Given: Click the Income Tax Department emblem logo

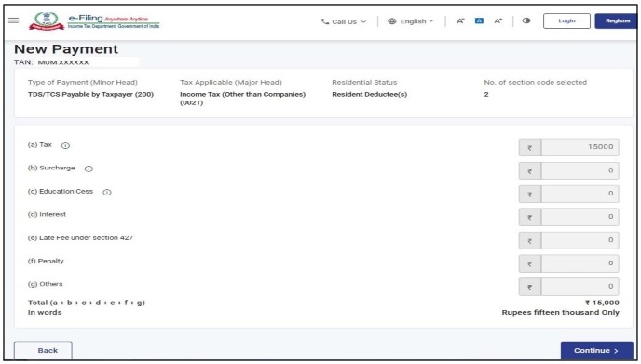Looking at the screenshot, I should (47, 20).
